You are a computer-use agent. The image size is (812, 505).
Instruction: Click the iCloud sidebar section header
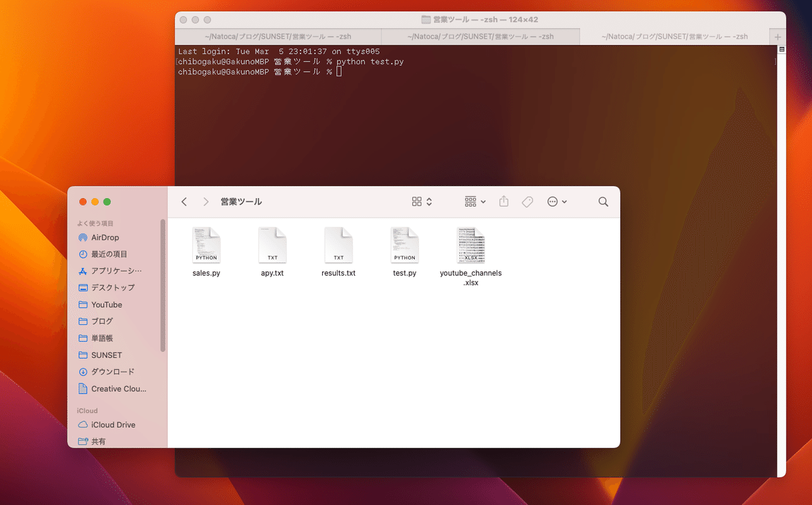click(x=87, y=410)
